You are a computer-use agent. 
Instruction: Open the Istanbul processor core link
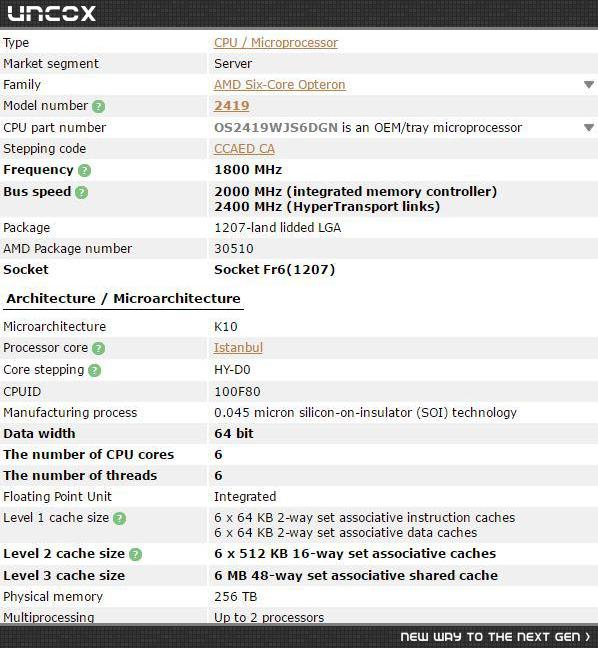(238, 348)
